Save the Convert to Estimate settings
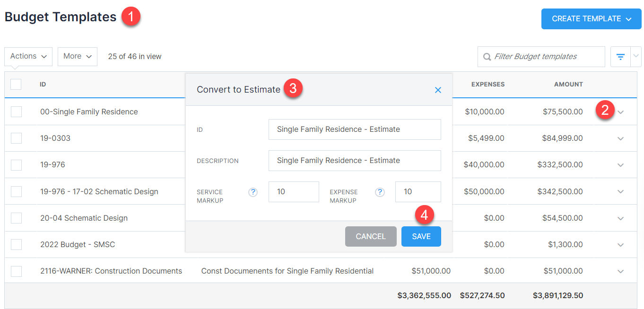Image resolution: width=644 pixels, height=309 pixels. click(x=421, y=236)
